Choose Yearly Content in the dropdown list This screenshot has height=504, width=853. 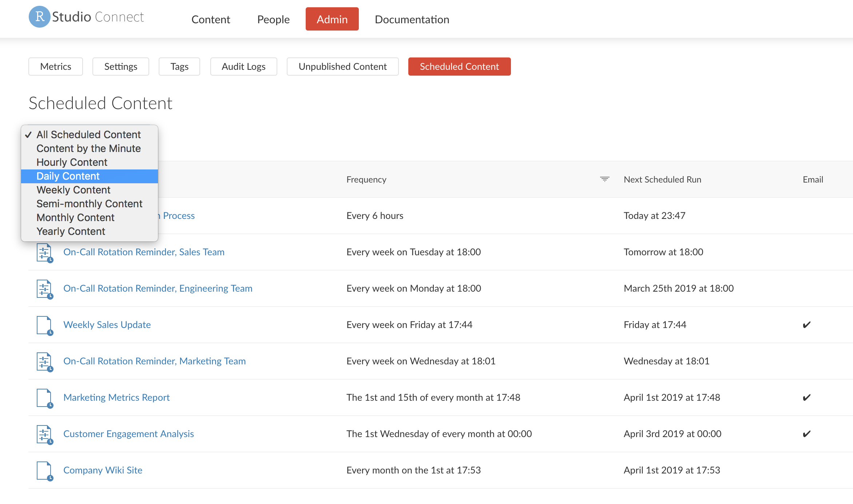pyautogui.click(x=71, y=231)
